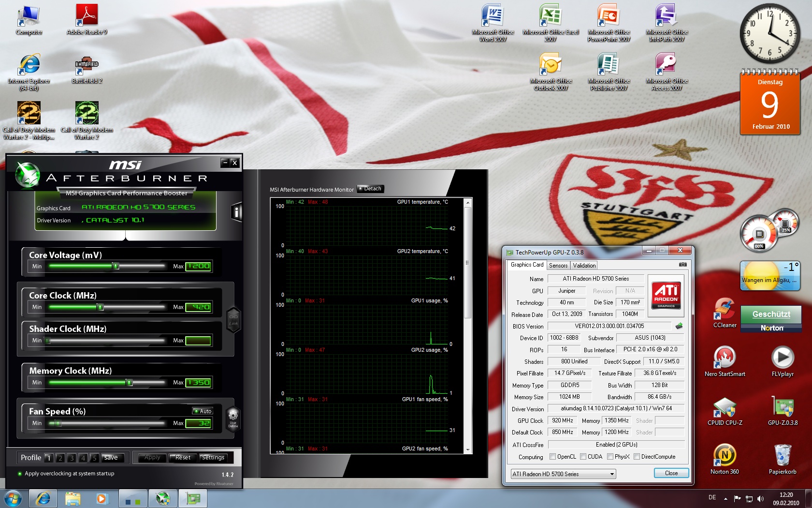Open Internet Explorer (64-bit) desktop shortcut
This screenshot has width=812, height=508.
click(x=29, y=72)
